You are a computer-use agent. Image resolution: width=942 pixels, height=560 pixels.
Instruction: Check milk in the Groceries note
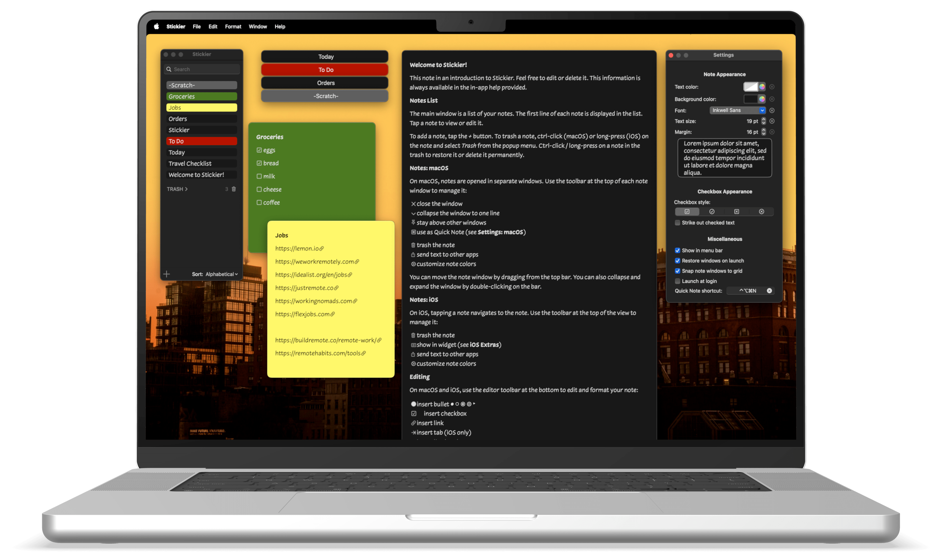pos(259,176)
